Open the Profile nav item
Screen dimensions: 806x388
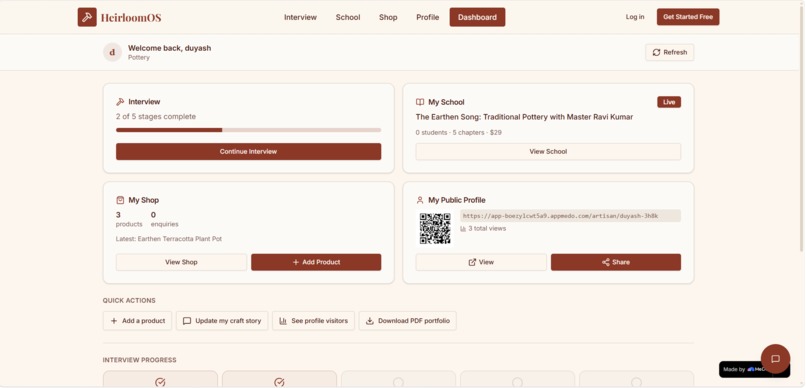[428, 17]
